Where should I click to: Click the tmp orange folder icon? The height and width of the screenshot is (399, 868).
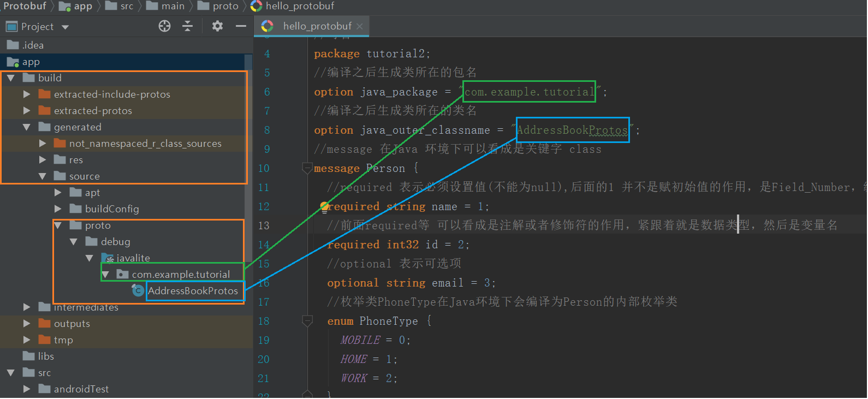point(45,340)
